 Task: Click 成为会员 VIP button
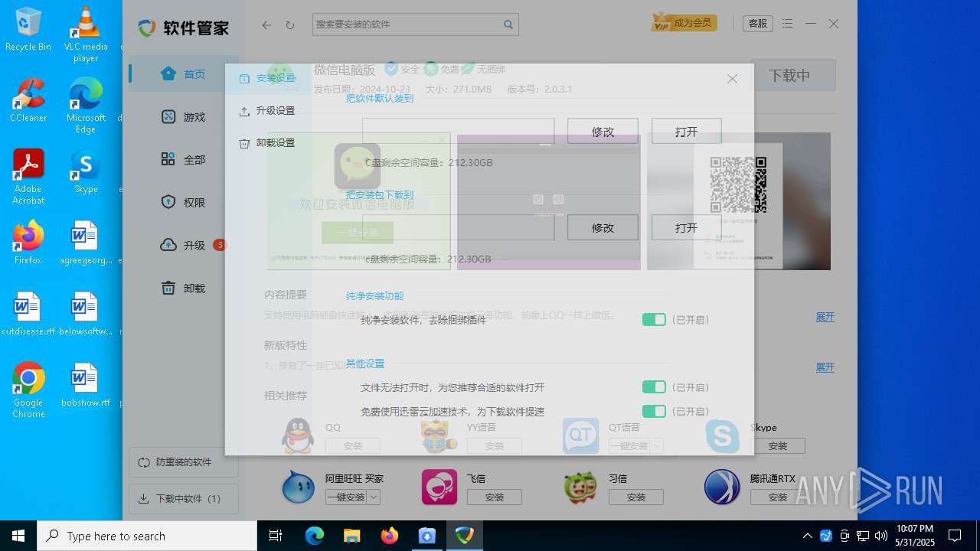tap(684, 23)
